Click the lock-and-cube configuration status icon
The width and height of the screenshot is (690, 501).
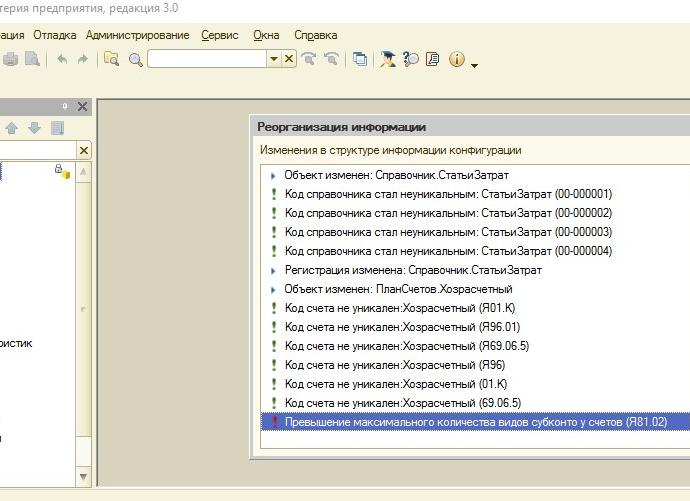(x=62, y=171)
